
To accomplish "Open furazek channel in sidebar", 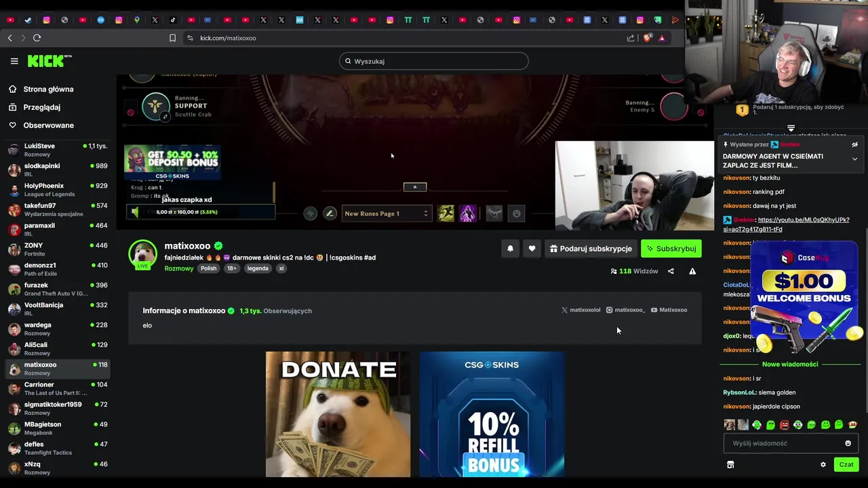I will [x=58, y=289].
